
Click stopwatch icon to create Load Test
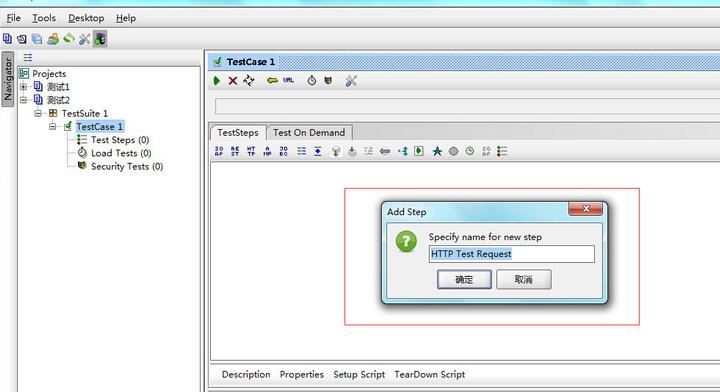[312, 81]
